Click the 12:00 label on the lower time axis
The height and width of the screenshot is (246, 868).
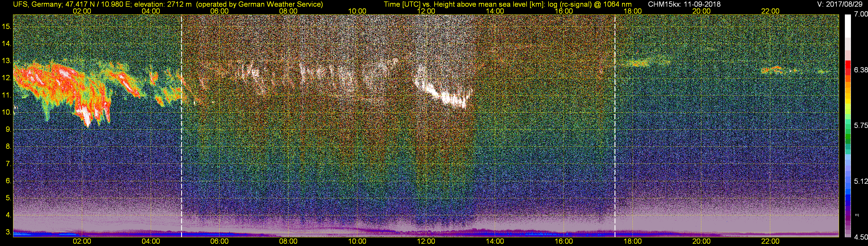tap(426, 241)
